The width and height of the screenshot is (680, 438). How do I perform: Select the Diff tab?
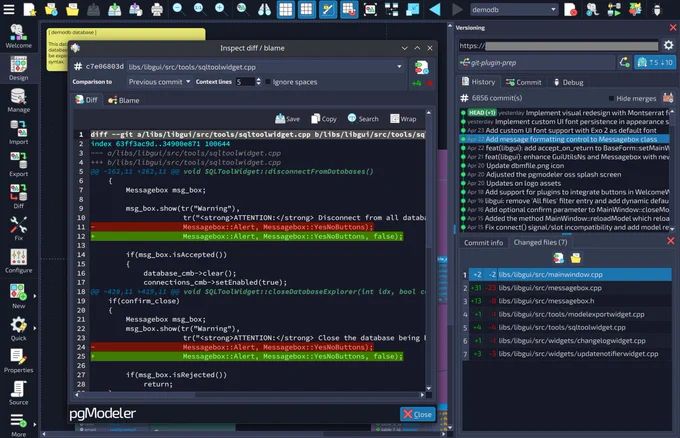pos(87,100)
